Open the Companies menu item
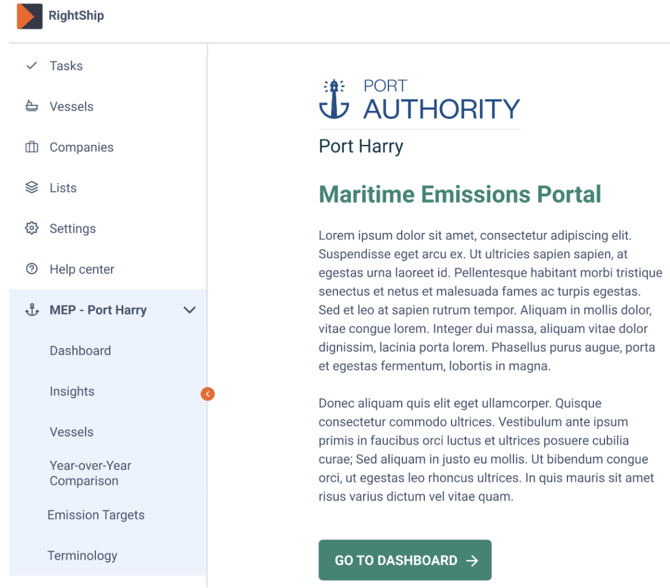This screenshot has width=670, height=588. click(82, 147)
